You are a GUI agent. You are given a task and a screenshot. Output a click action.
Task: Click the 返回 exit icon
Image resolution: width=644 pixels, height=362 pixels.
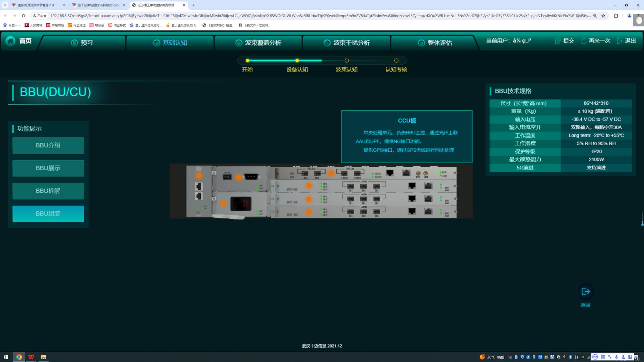point(585,291)
